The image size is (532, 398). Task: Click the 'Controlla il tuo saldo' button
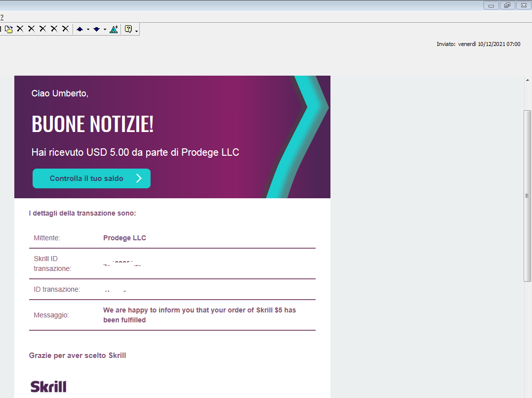tap(91, 178)
